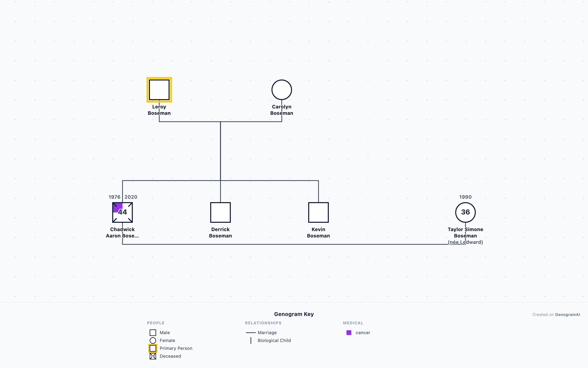Click the 'PEOPLE' legend heading
Screen dimensions: 588x368
(156, 323)
